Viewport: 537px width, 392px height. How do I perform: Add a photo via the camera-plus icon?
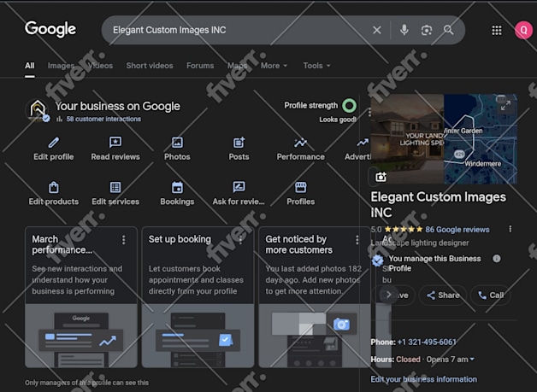381,177
